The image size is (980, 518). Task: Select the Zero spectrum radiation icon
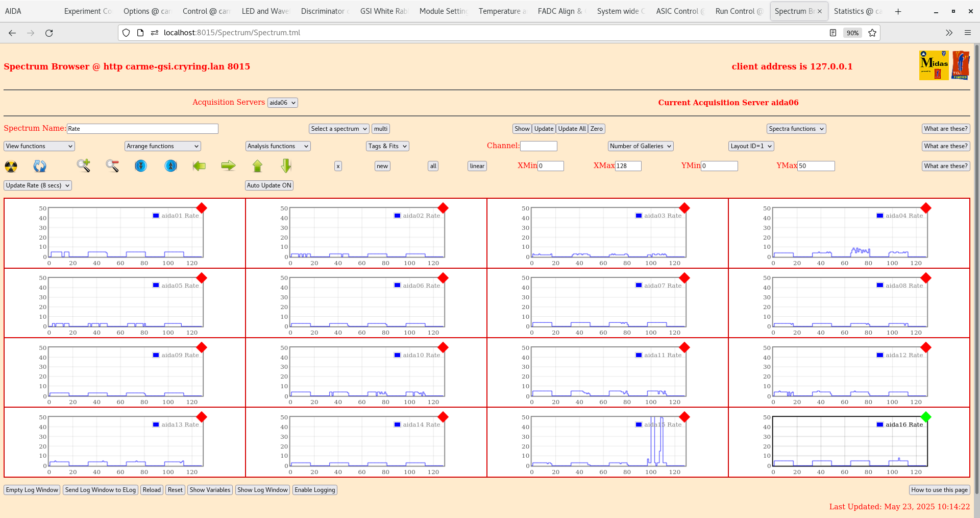(11, 166)
